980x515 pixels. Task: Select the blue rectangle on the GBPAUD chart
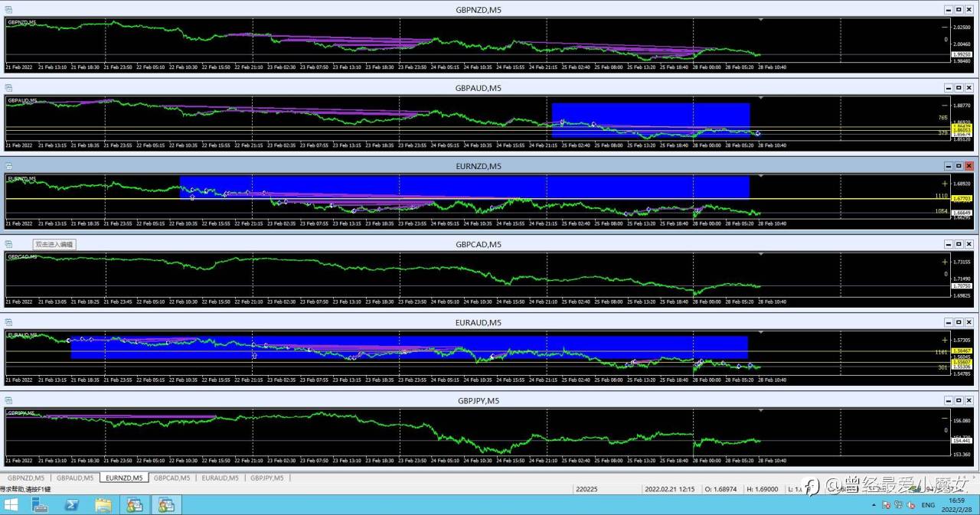click(650, 120)
